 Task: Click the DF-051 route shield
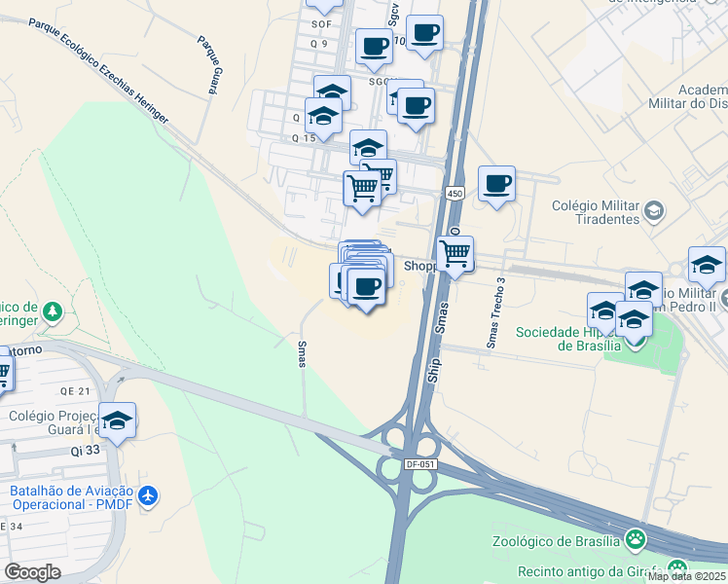420,464
